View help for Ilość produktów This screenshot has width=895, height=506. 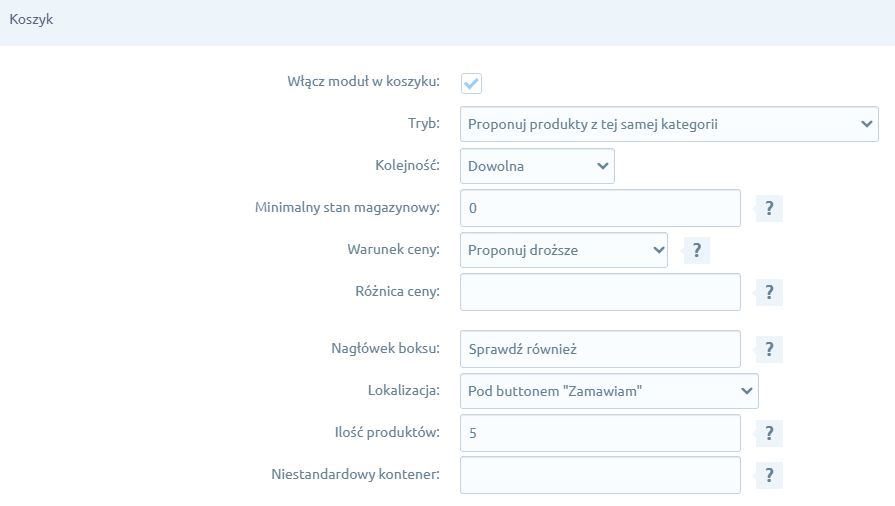(768, 433)
